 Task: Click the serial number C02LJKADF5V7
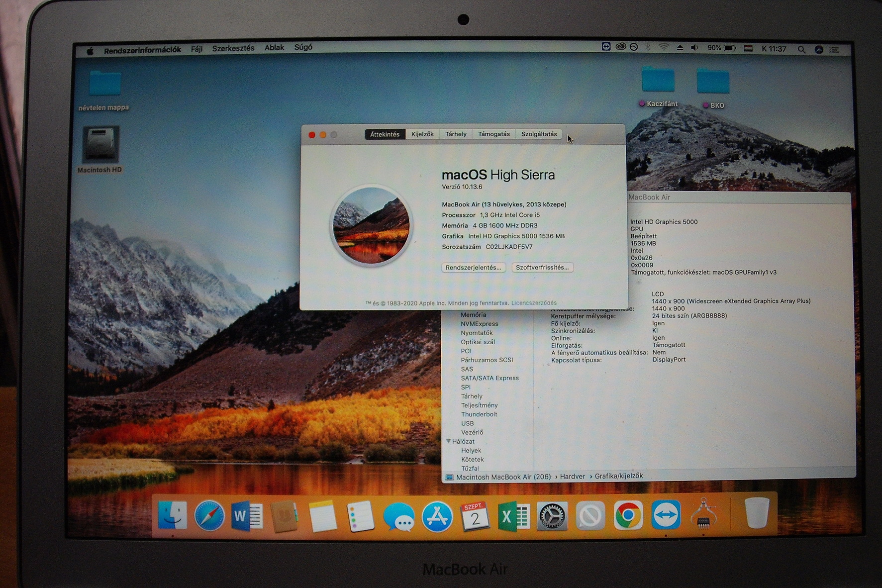pos(509,247)
